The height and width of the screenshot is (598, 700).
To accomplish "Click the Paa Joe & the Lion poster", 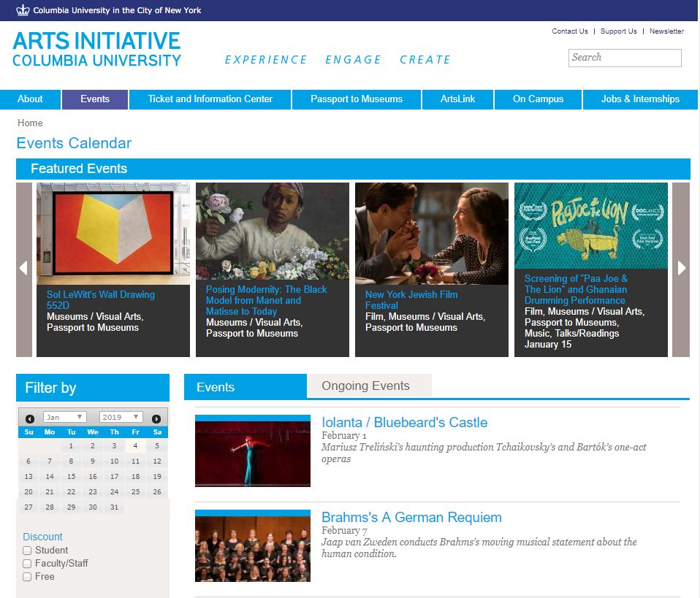I will (x=591, y=226).
